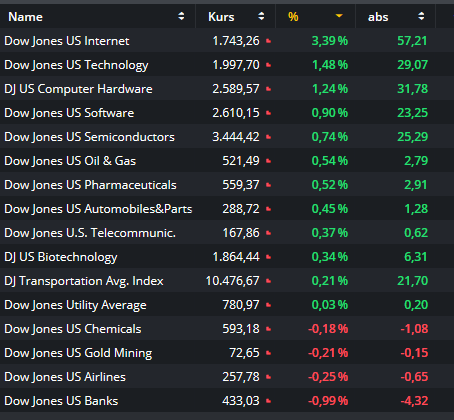Select percent change 0,74 %
Image resolution: width=454 pixels, height=420 pixels.
[x=330, y=137]
